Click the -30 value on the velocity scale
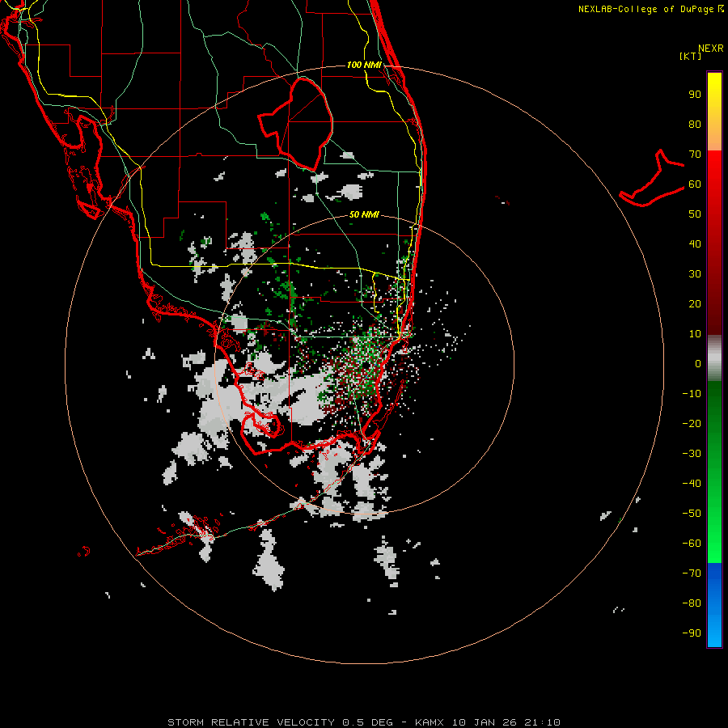The width and height of the screenshot is (728, 728). [692, 454]
